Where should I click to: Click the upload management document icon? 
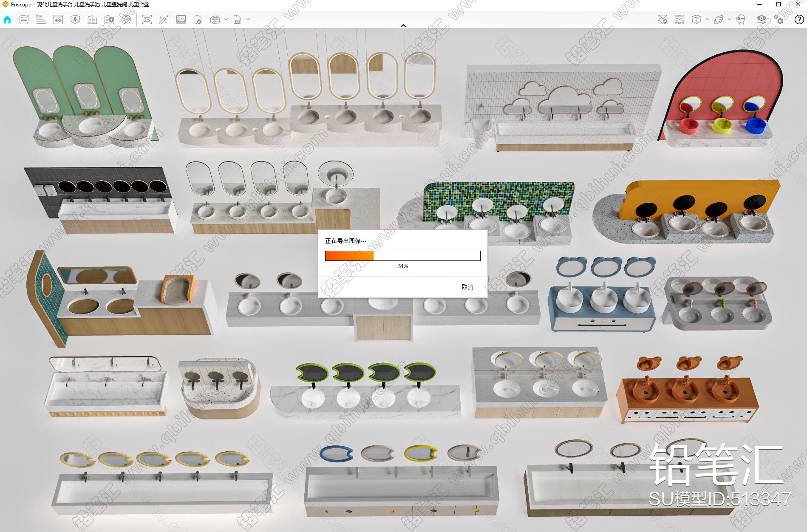[x=198, y=20]
